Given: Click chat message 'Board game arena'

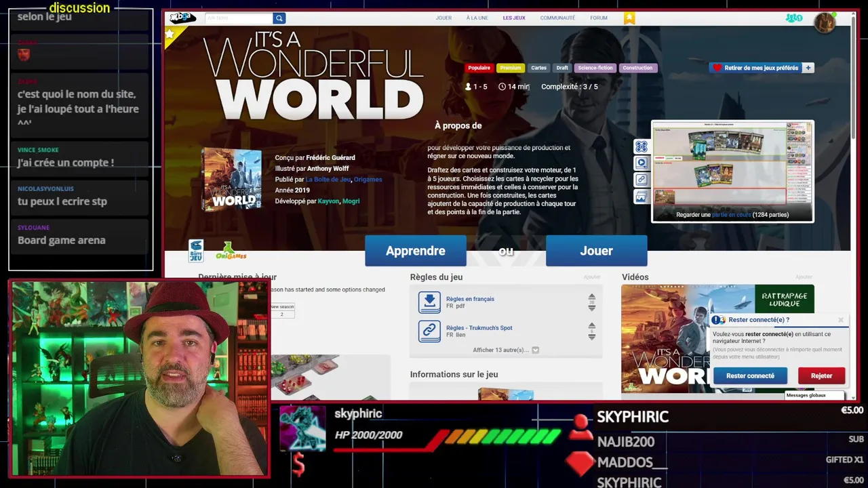Looking at the screenshot, I should pos(62,240).
